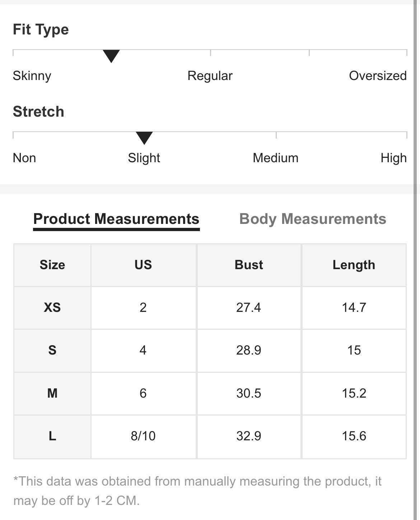Click the 32.9 bust measurement cell
Screen dimensions: 420x520
[x=249, y=436]
